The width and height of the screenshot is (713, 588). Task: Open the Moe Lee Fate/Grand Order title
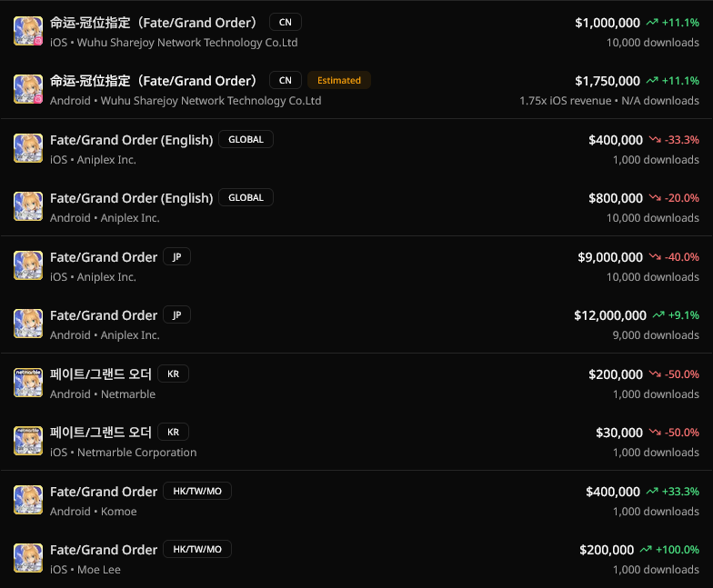pos(104,550)
